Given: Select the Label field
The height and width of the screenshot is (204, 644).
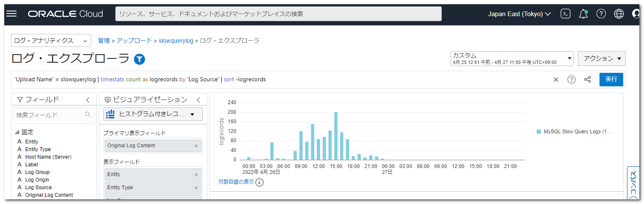Looking at the screenshot, I should tap(31, 165).
